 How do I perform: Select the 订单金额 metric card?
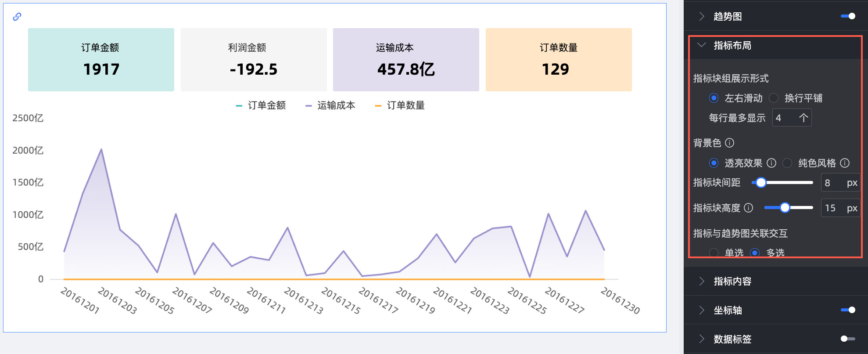[x=101, y=60]
